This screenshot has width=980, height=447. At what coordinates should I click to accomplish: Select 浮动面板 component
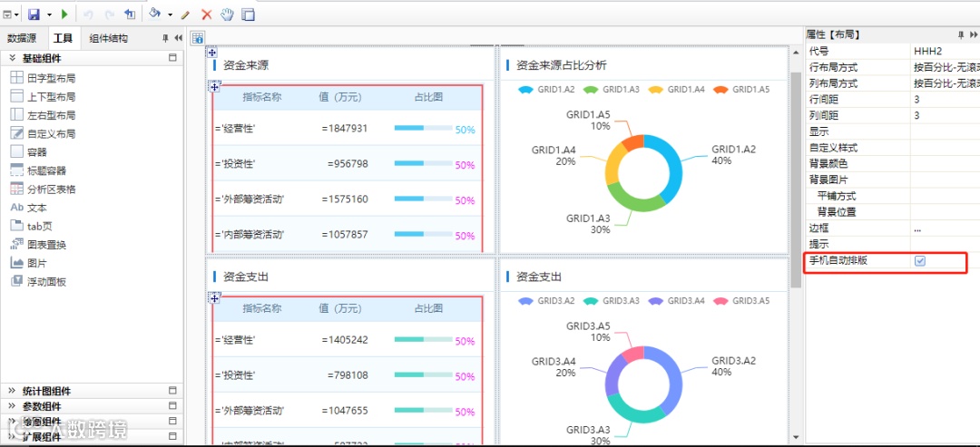pos(39,282)
